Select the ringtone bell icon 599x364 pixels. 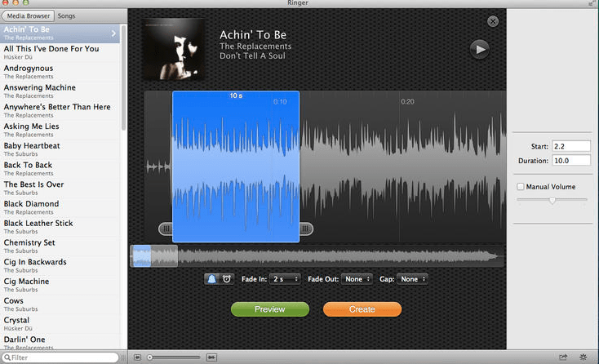click(211, 279)
